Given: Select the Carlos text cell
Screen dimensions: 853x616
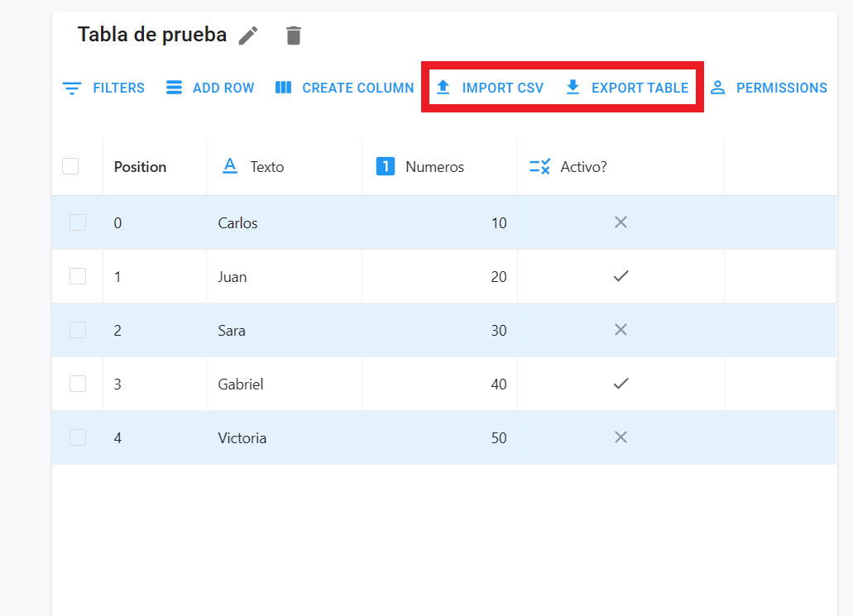Looking at the screenshot, I should tap(284, 223).
